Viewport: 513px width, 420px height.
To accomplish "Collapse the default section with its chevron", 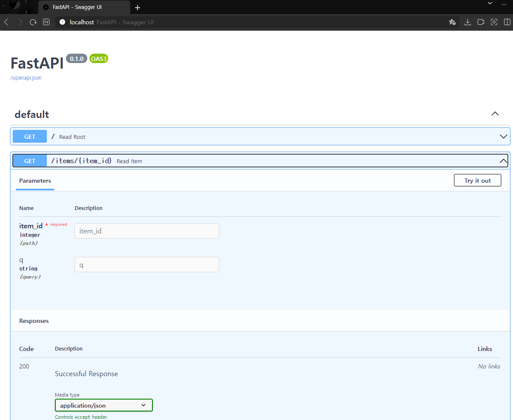I will pyautogui.click(x=495, y=114).
